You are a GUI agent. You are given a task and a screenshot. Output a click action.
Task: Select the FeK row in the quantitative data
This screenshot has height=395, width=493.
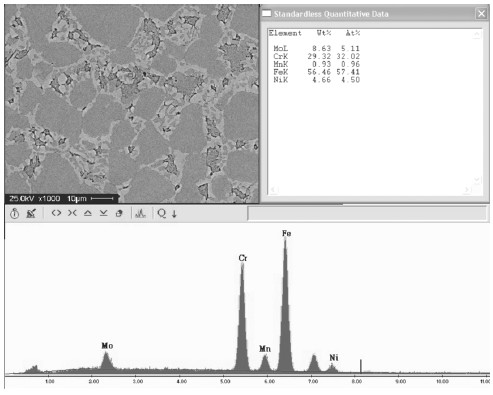click(x=316, y=72)
